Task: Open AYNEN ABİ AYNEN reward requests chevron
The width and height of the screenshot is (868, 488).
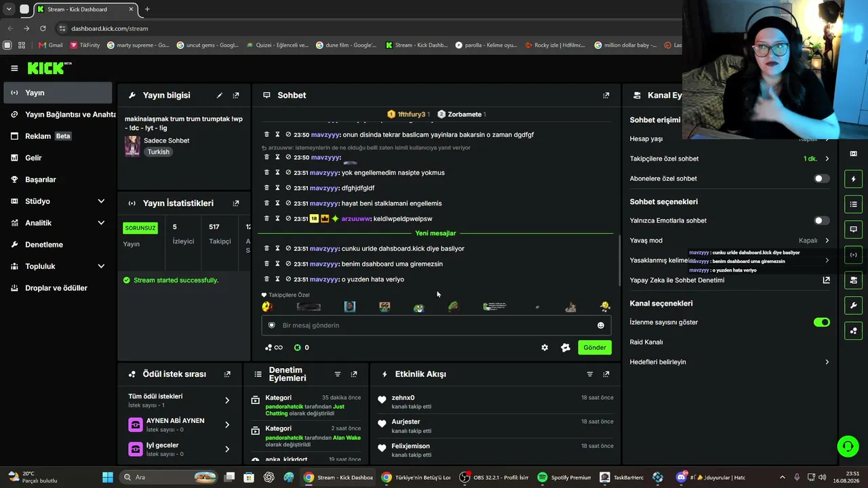Action: coord(227,425)
